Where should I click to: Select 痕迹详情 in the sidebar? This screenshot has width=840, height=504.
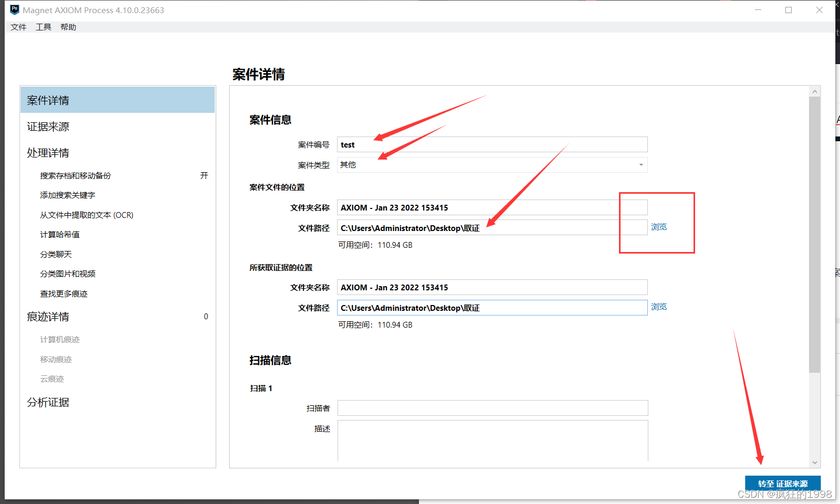48,317
